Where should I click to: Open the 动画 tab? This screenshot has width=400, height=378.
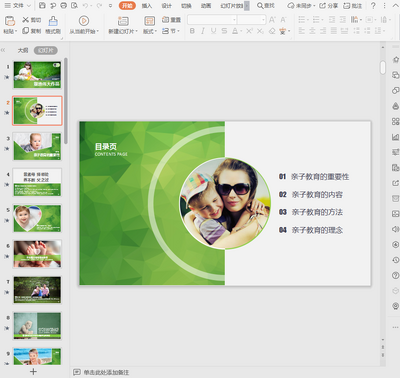point(206,6)
